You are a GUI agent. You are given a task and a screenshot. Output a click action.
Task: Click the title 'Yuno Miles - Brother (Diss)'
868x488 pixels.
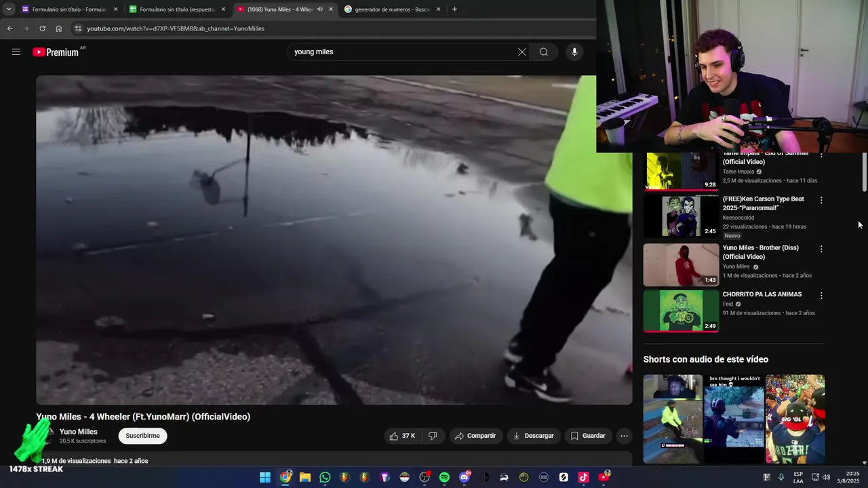(761, 252)
